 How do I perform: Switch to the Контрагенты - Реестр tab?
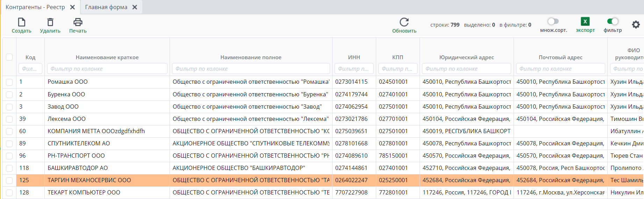pos(35,7)
